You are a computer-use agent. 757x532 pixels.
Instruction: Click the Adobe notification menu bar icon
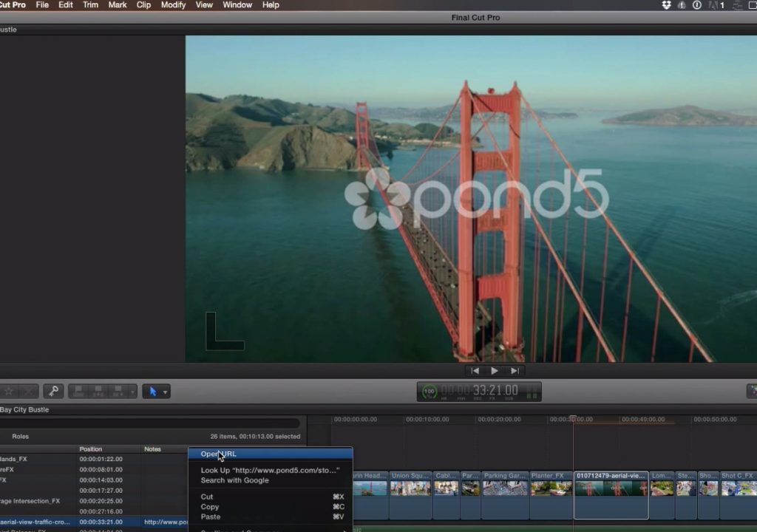coord(716,5)
